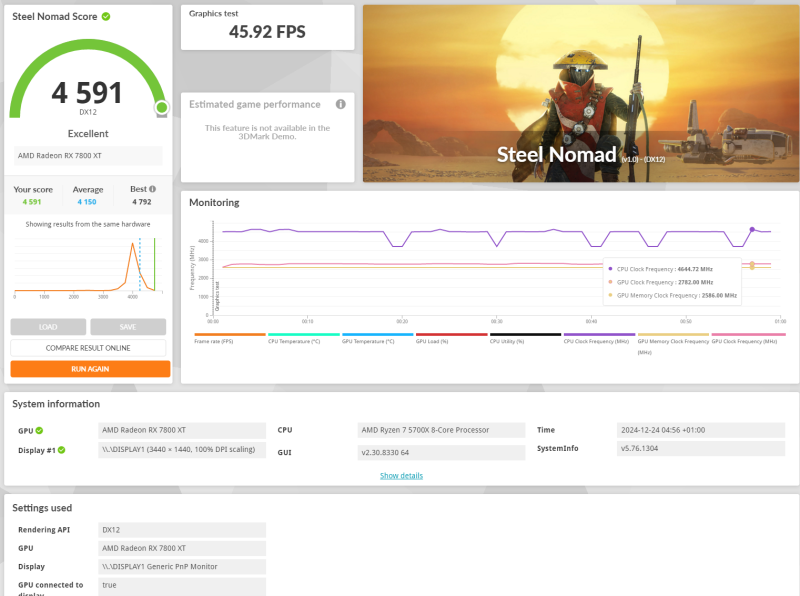Click the Steel Nomad benchmark banner image
The image size is (800, 596).
click(581, 93)
